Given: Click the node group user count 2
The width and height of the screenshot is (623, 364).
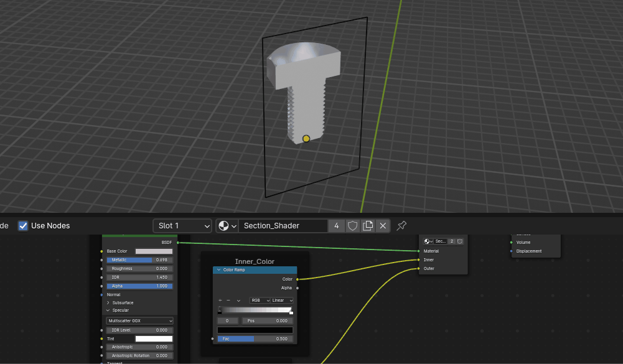Looking at the screenshot, I should [452, 241].
